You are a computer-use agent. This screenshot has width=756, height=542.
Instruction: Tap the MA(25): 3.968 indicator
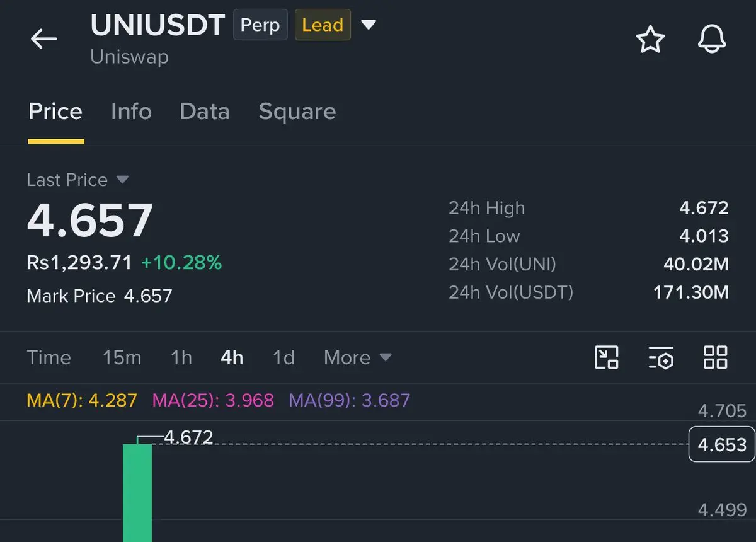(213, 400)
